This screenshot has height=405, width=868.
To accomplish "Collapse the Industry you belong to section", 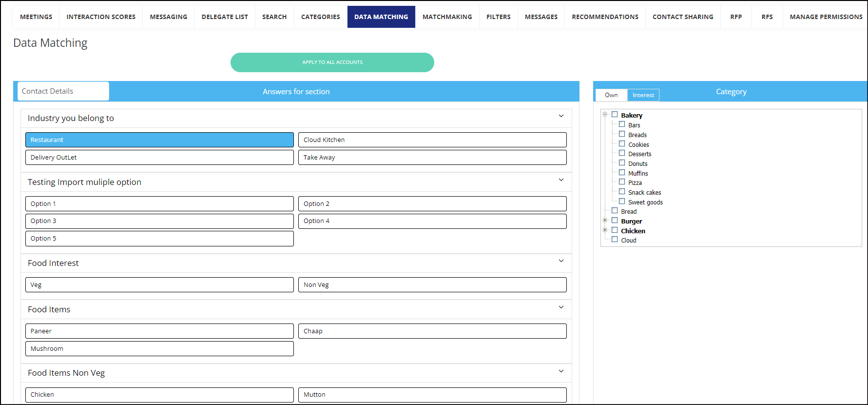I will pyautogui.click(x=561, y=116).
